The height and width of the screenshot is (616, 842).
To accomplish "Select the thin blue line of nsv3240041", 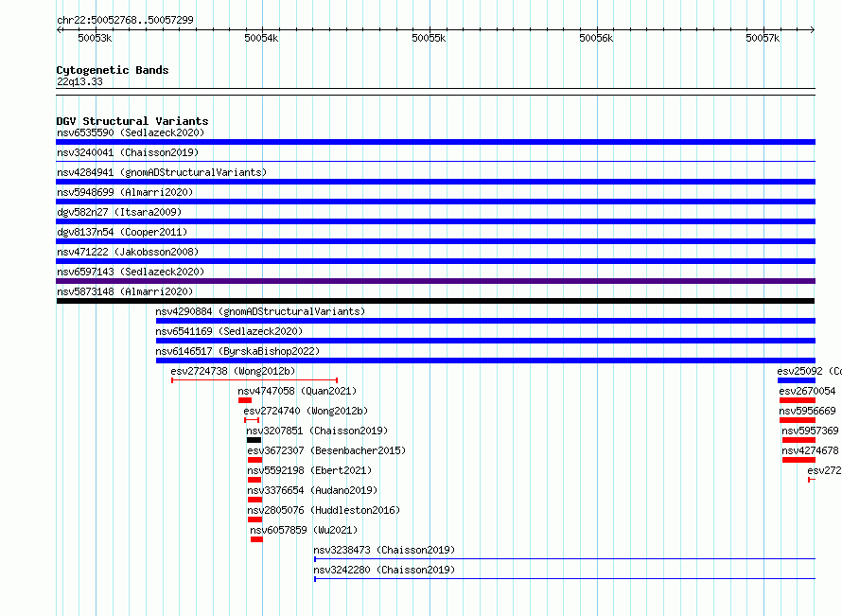I will (x=435, y=161).
